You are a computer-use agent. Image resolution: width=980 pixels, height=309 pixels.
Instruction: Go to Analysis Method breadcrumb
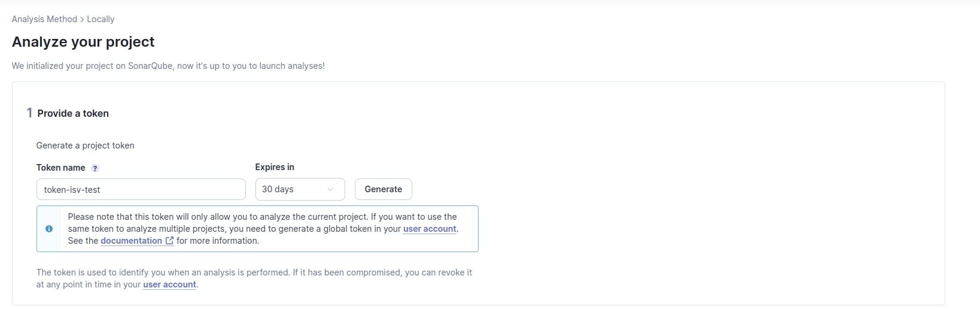click(x=44, y=19)
